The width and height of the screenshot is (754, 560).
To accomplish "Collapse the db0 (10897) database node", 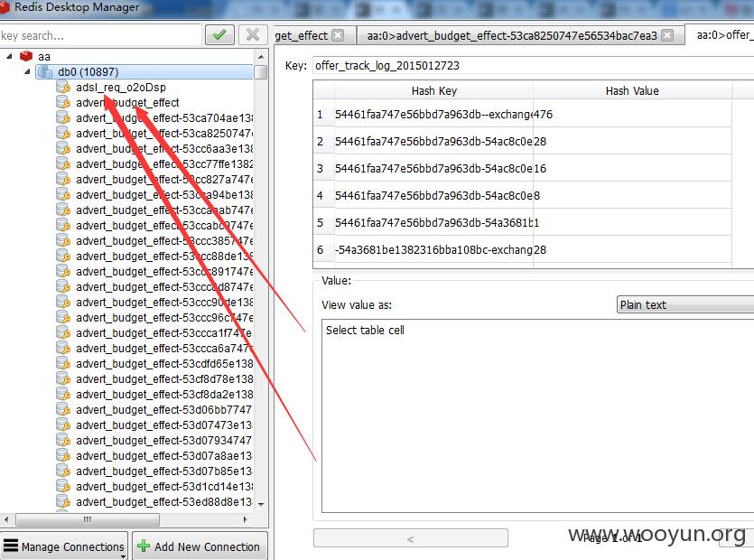I will pyautogui.click(x=27, y=72).
